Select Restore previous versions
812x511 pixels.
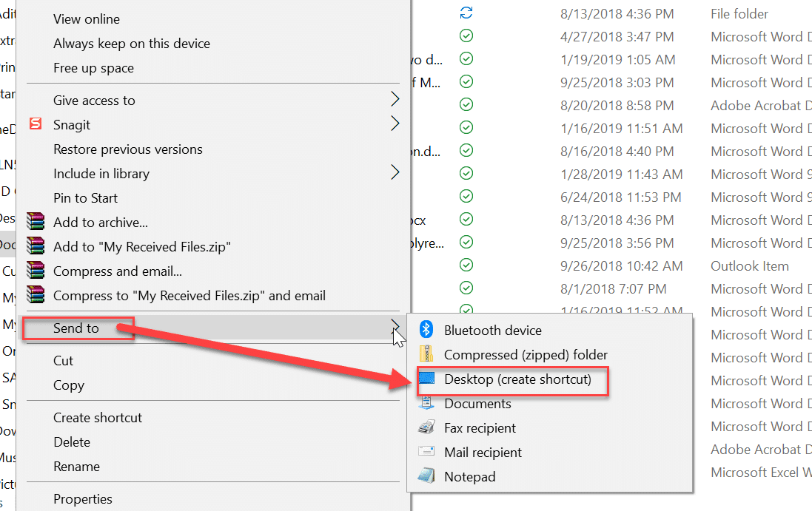tap(128, 149)
